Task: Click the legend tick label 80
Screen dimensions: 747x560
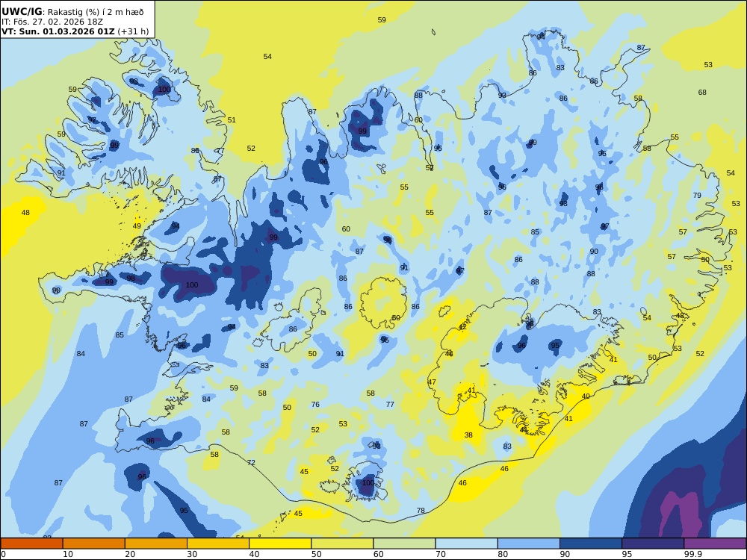Action: point(503,554)
